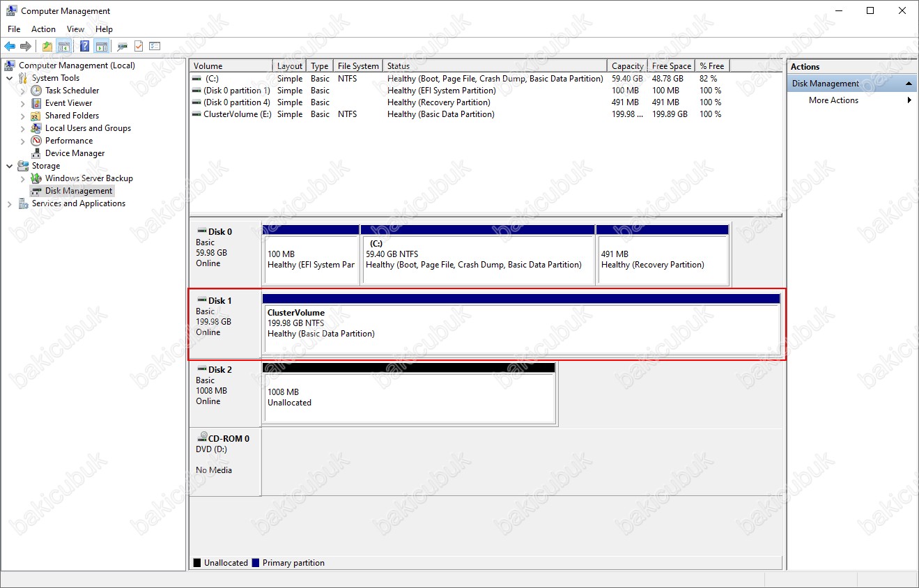919x588 pixels.
Task: Sort by the File System column header
Action: [358, 66]
